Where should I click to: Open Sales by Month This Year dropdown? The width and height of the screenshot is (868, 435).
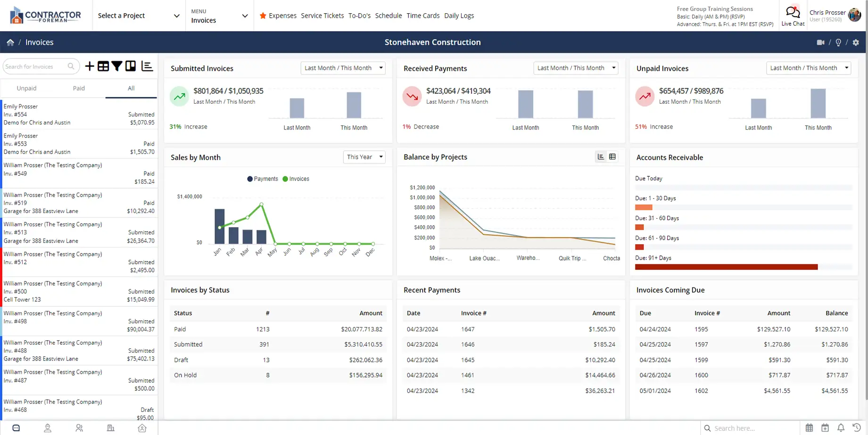coord(364,157)
